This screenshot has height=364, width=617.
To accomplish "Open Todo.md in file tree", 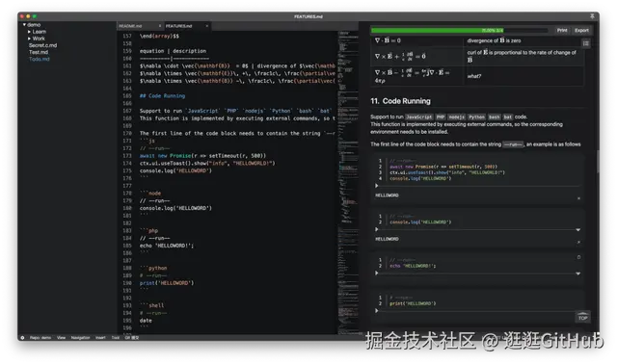I will tap(39, 59).
